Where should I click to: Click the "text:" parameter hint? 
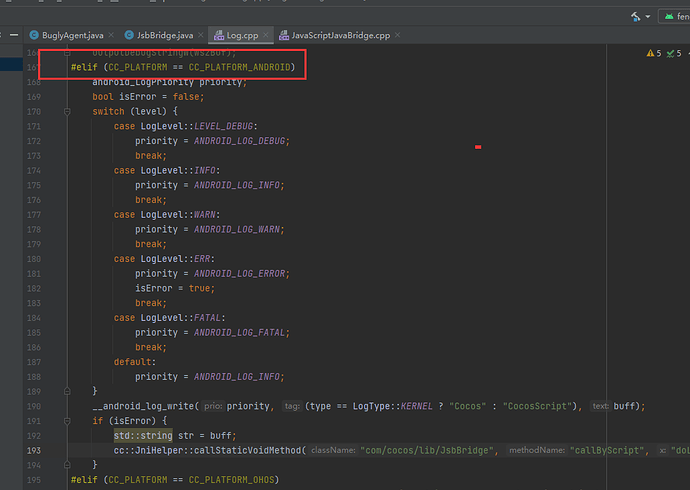600,406
